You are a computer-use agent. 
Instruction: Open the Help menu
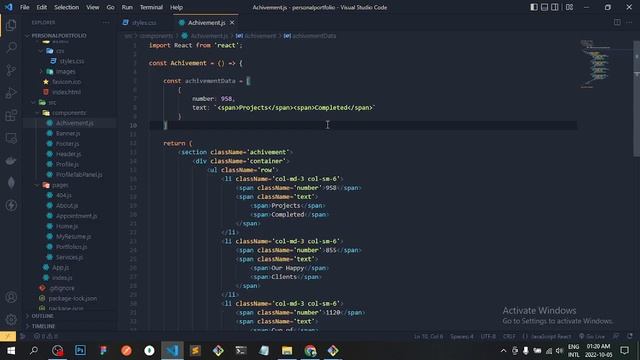176,7
